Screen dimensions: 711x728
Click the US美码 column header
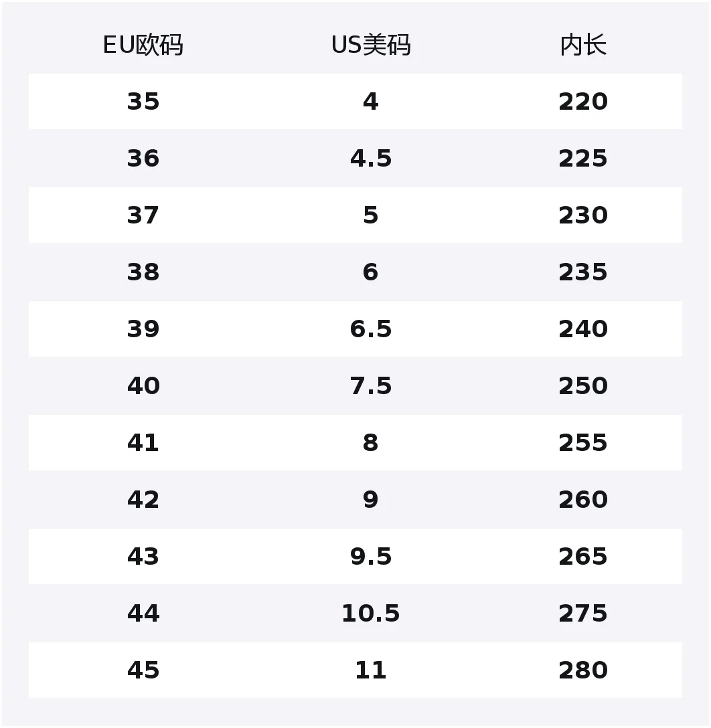tap(370, 45)
